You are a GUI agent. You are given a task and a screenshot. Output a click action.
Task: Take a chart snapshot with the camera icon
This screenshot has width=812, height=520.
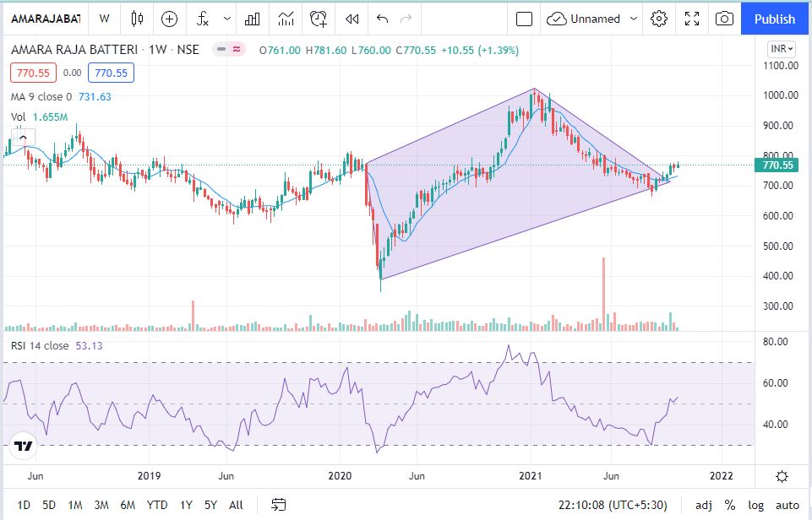(724, 19)
